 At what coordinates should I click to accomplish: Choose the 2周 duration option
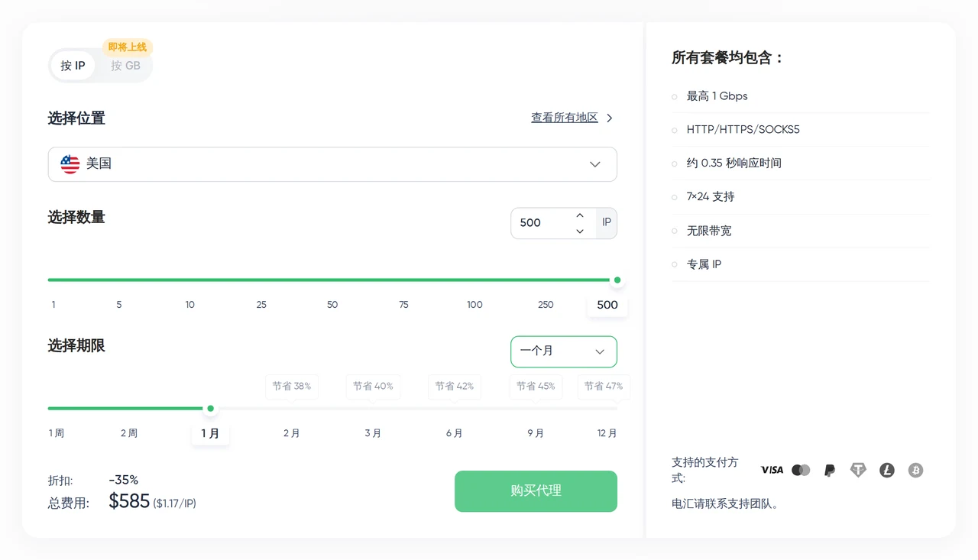pyautogui.click(x=129, y=433)
